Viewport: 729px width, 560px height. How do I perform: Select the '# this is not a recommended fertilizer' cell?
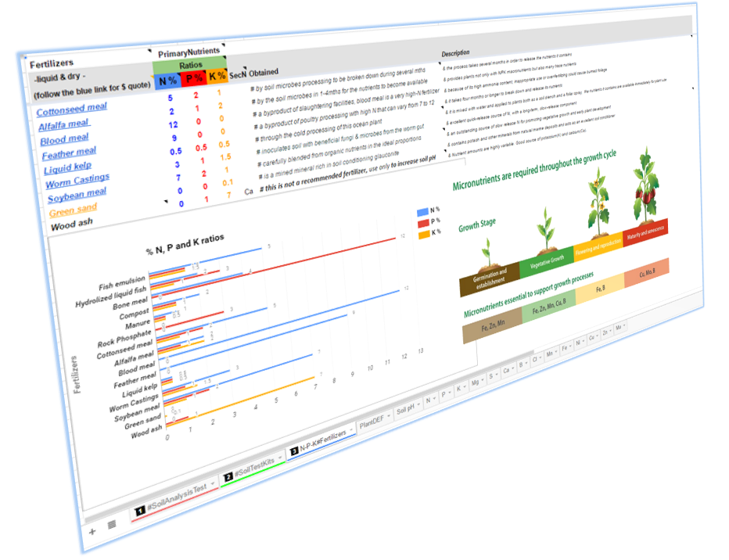pyautogui.click(x=350, y=172)
